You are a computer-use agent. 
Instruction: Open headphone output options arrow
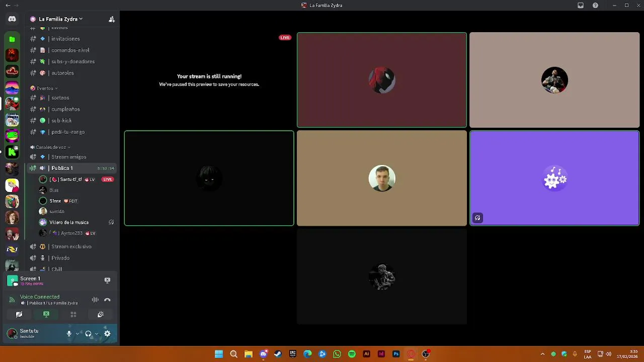pos(97,333)
